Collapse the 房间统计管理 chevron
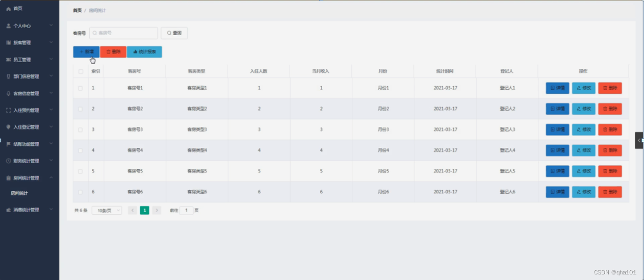 [51, 178]
